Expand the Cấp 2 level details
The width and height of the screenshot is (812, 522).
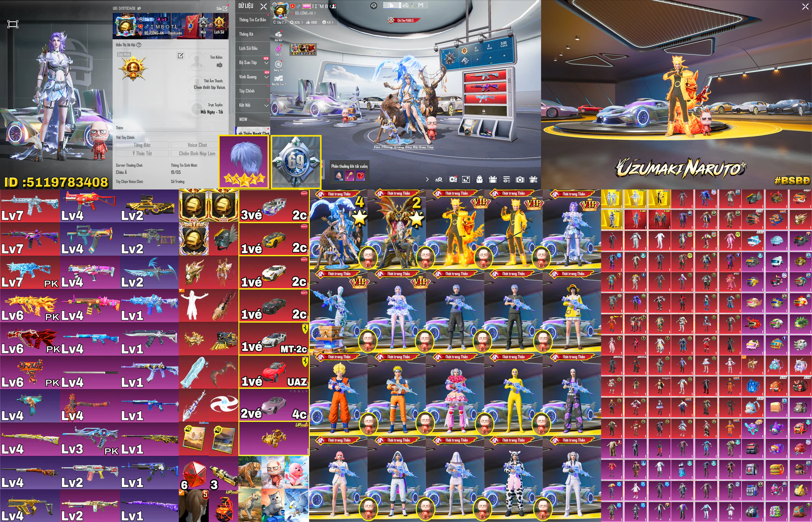pos(280,22)
